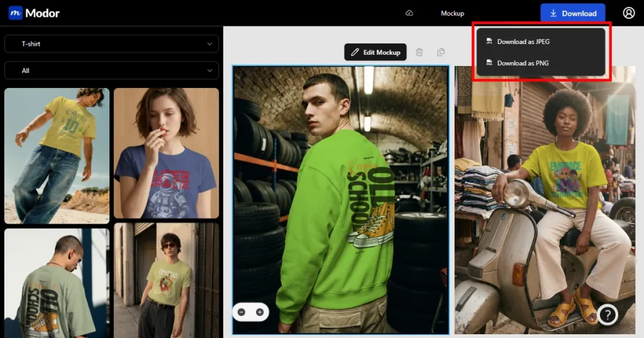Choose Download as PNG option

[523, 63]
